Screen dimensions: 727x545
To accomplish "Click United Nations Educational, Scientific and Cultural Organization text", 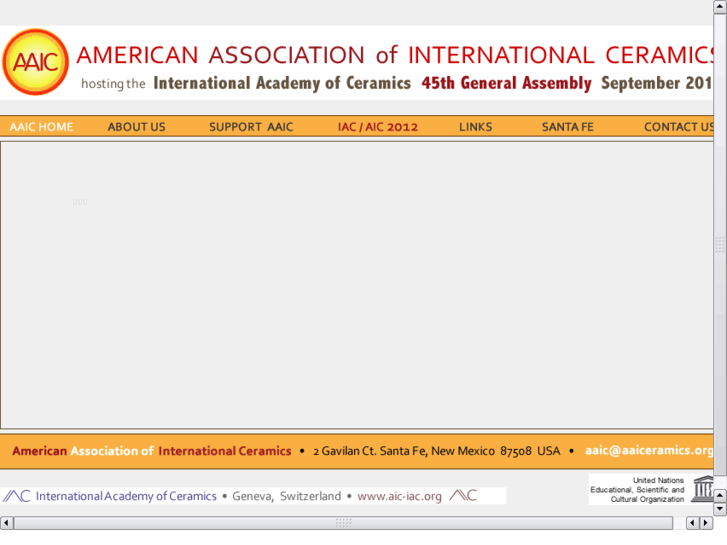I will point(637,490).
